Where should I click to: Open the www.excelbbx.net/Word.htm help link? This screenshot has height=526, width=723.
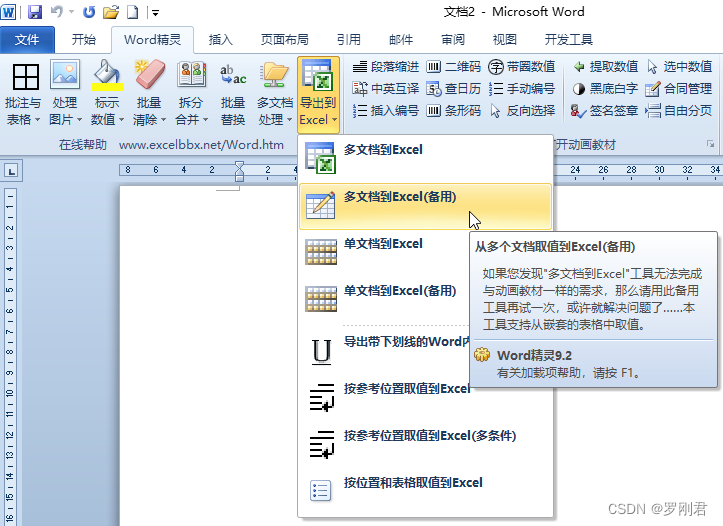(201, 145)
